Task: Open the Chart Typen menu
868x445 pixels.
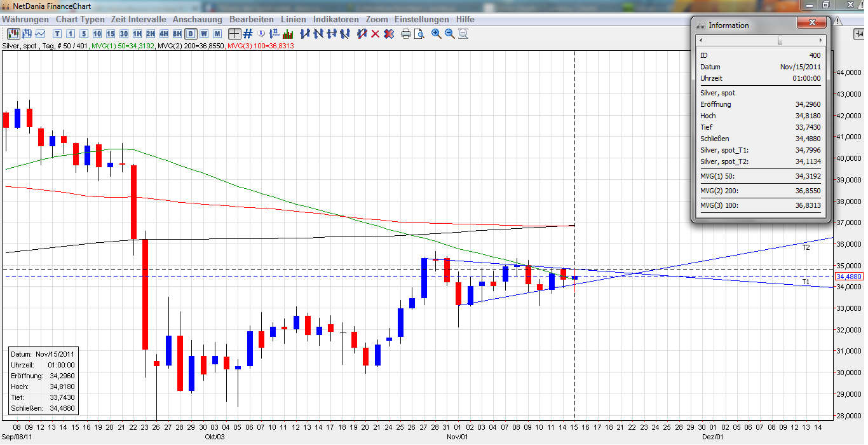Action: pos(80,20)
